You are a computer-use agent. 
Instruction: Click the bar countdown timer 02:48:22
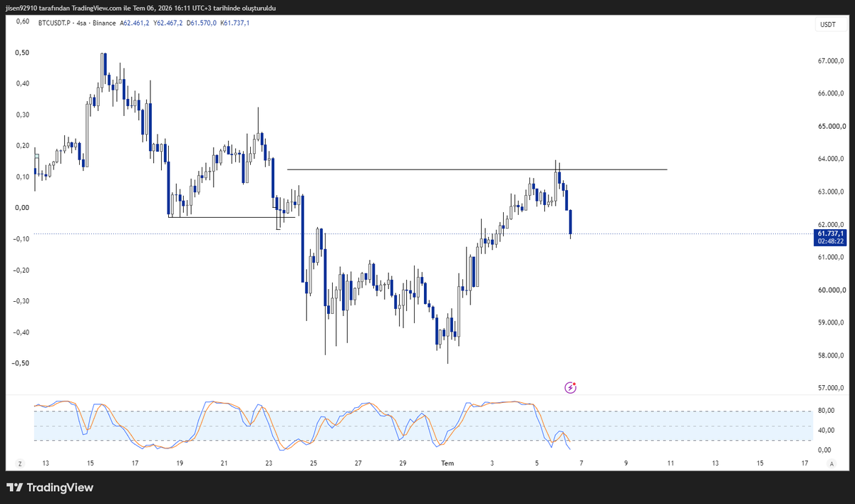pyautogui.click(x=831, y=241)
